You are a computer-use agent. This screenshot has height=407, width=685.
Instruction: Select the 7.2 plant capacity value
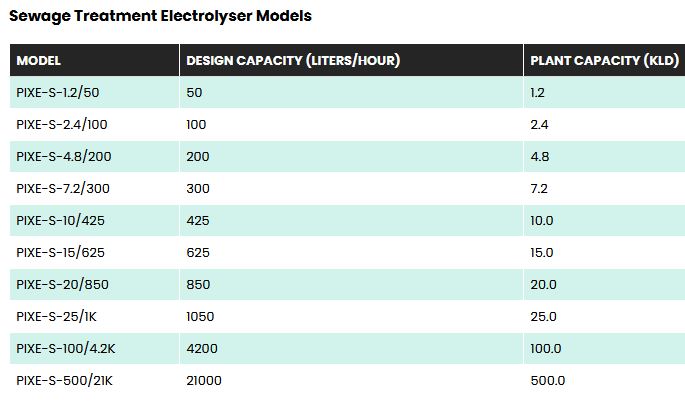[539, 189]
